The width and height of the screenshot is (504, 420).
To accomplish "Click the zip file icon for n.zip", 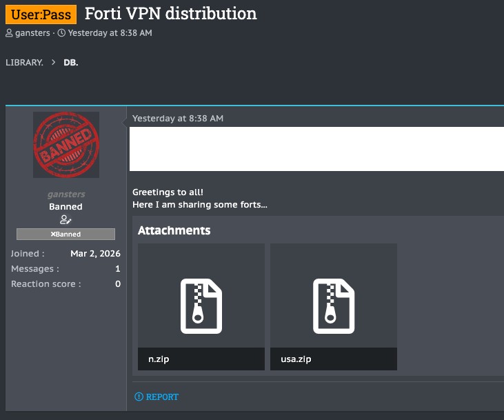I will click(x=201, y=306).
